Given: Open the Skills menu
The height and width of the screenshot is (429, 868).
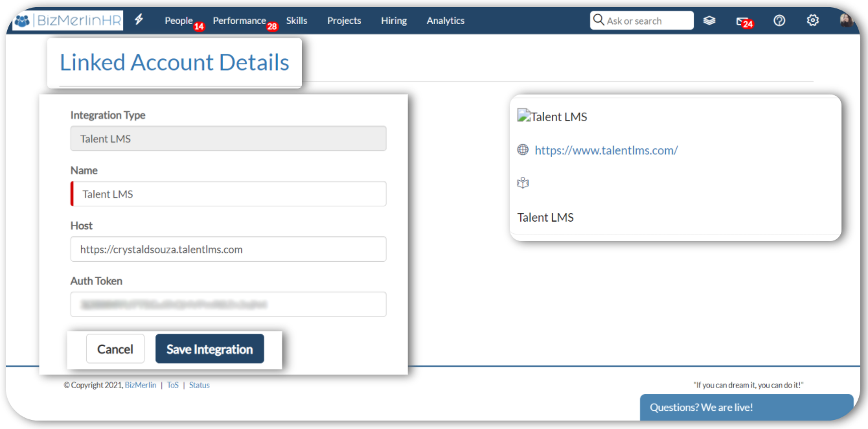Looking at the screenshot, I should pyautogui.click(x=297, y=21).
